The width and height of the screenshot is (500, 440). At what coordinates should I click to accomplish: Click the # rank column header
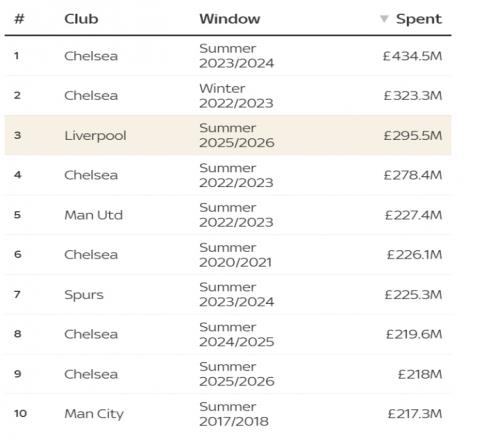(19, 19)
